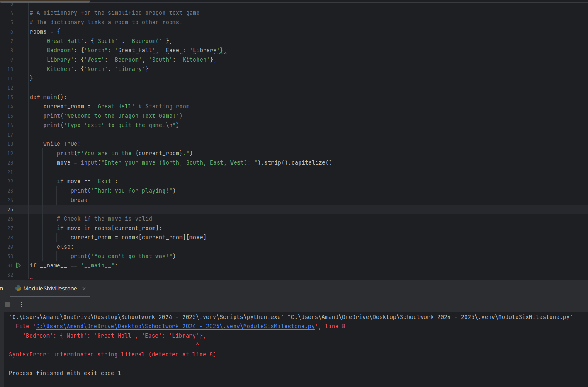Screen dimensions: 588x387
Task: Click the 'Kitchen': {'North': 'Library'} line
Action: tap(96, 69)
